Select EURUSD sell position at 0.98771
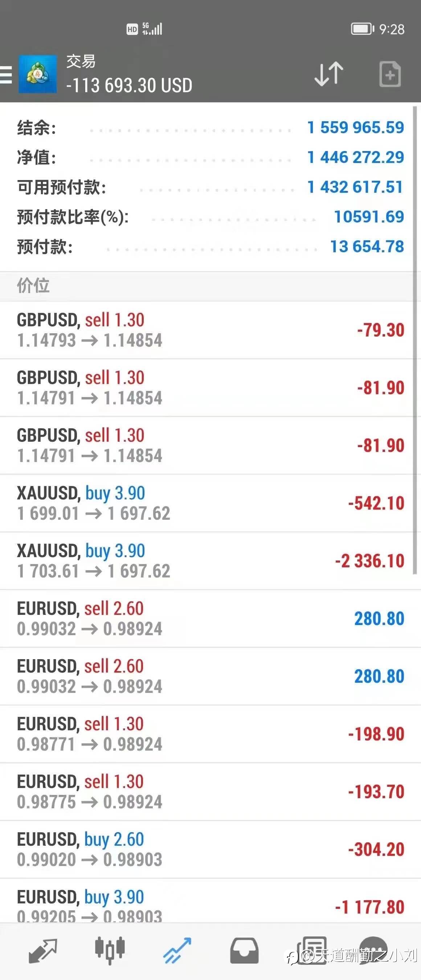 (210, 734)
